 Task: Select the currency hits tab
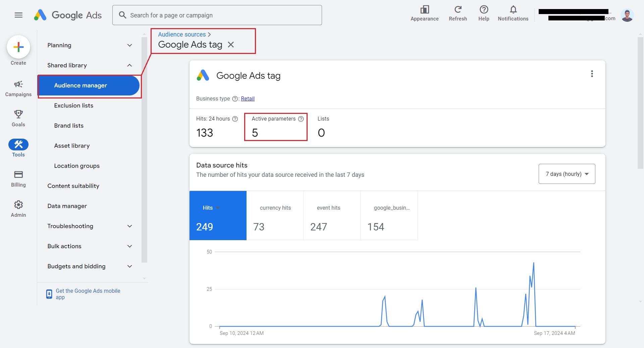(x=275, y=215)
